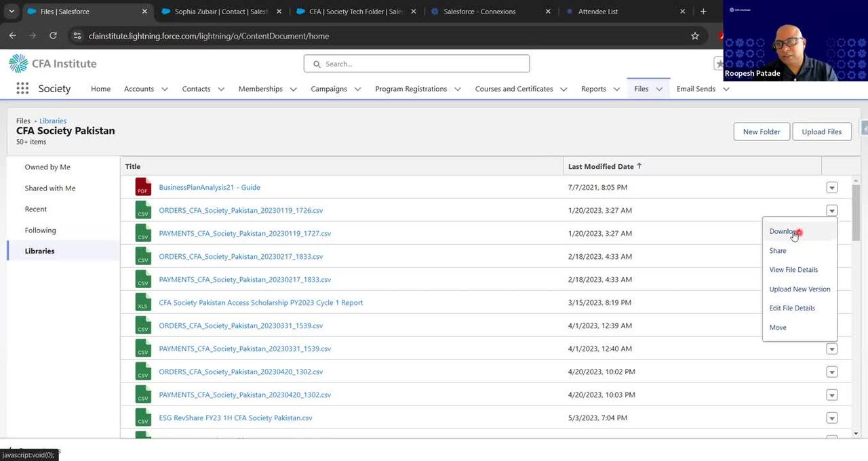Open a new browser tab
This screenshot has height=461, width=868.
(703, 12)
